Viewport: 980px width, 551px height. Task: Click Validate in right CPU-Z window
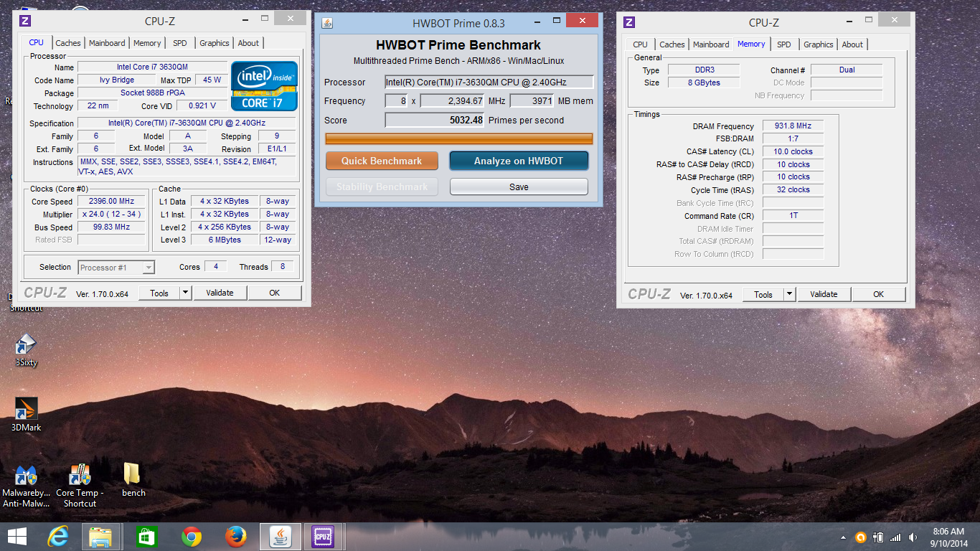tap(824, 294)
